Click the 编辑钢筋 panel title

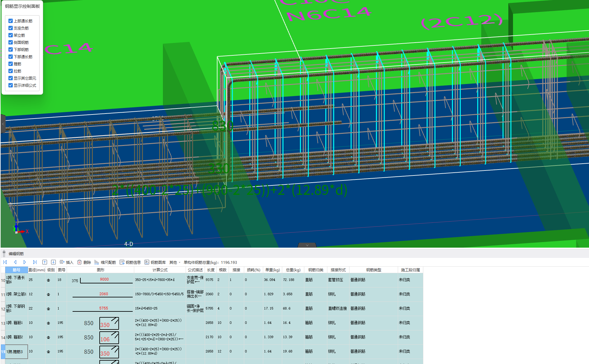click(16, 254)
